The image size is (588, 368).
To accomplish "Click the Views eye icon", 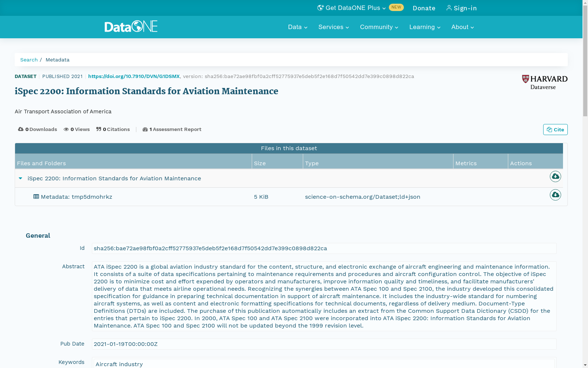I will pyautogui.click(x=67, y=129).
